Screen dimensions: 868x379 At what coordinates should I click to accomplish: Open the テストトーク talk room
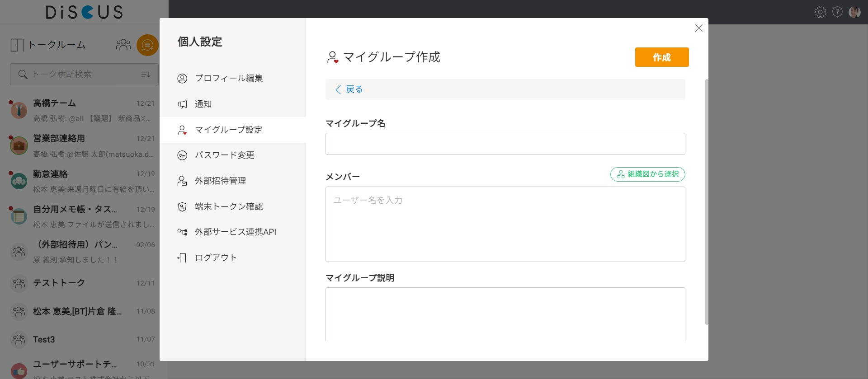coord(84,283)
